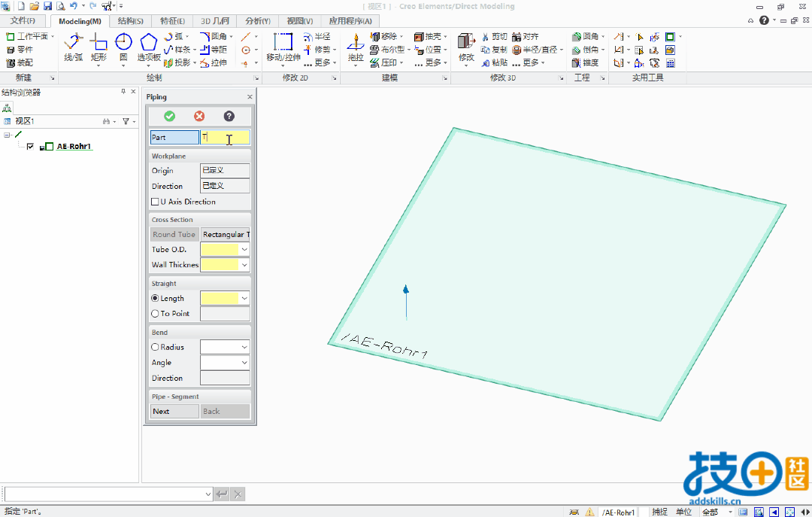Select the bend Radius radio button

pyautogui.click(x=155, y=347)
